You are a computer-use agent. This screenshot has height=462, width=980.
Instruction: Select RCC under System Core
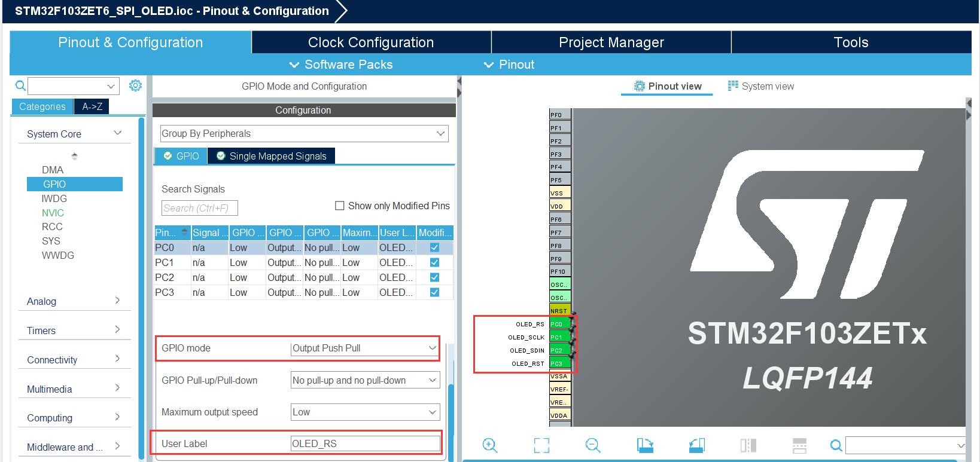click(x=52, y=227)
